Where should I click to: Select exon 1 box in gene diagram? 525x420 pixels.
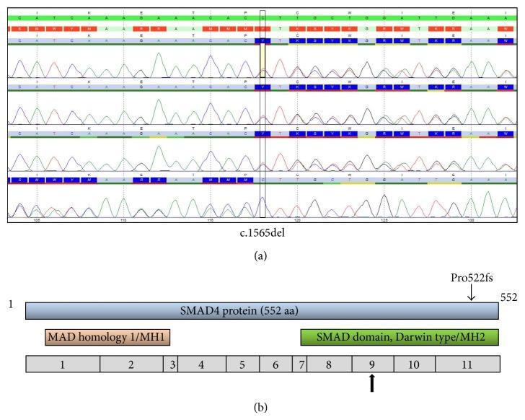63,364
